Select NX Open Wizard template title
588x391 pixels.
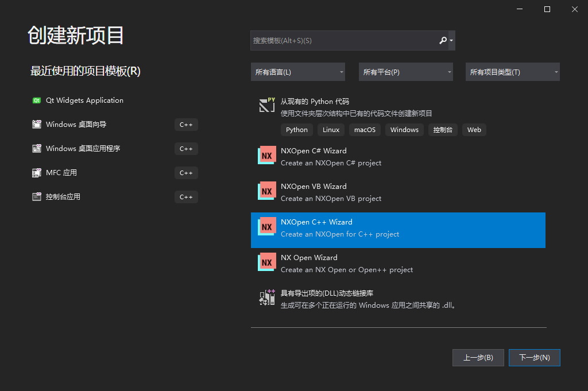[x=309, y=258]
